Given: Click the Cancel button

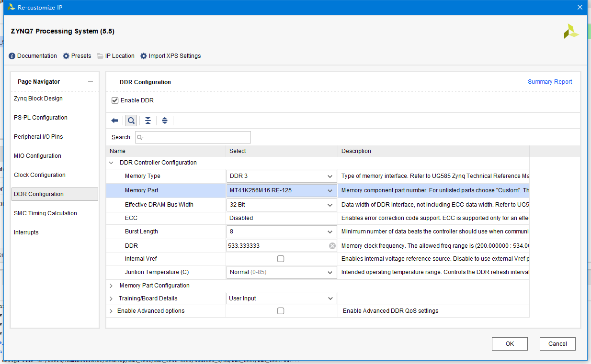Looking at the screenshot, I should tap(557, 344).
